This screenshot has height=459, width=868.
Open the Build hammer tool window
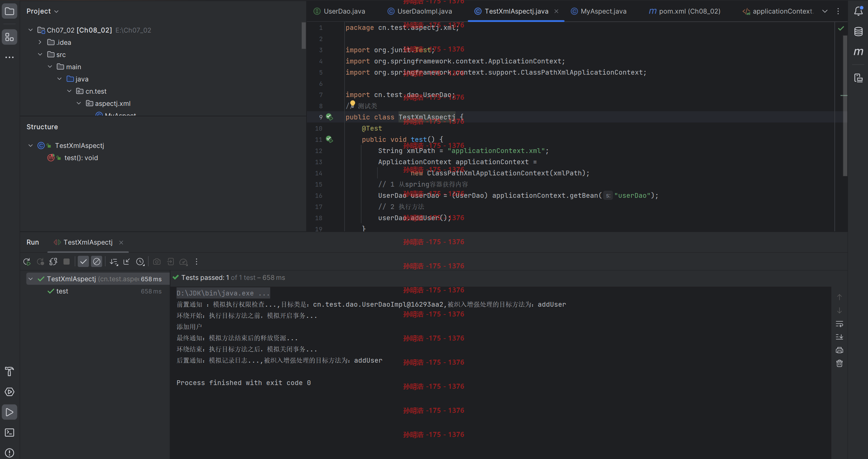[x=10, y=371]
